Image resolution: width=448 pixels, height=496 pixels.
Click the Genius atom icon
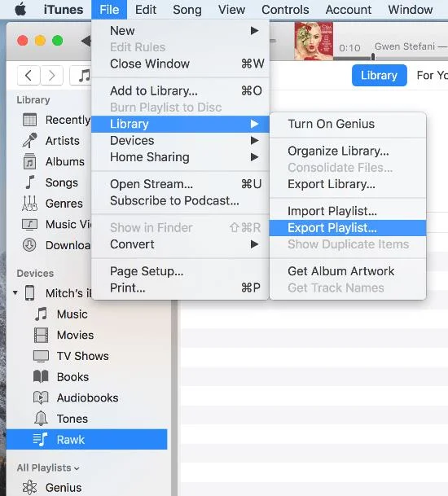point(29,488)
